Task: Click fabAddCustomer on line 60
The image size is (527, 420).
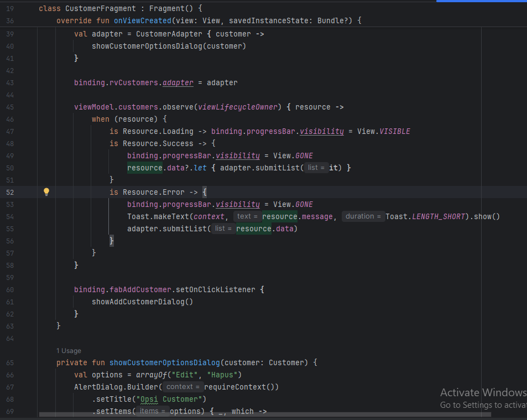Action: [140, 289]
